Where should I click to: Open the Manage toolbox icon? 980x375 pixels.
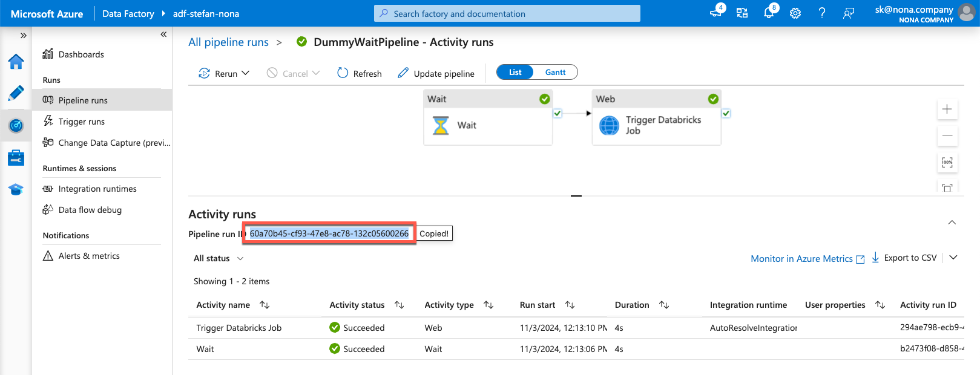[x=16, y=158]
